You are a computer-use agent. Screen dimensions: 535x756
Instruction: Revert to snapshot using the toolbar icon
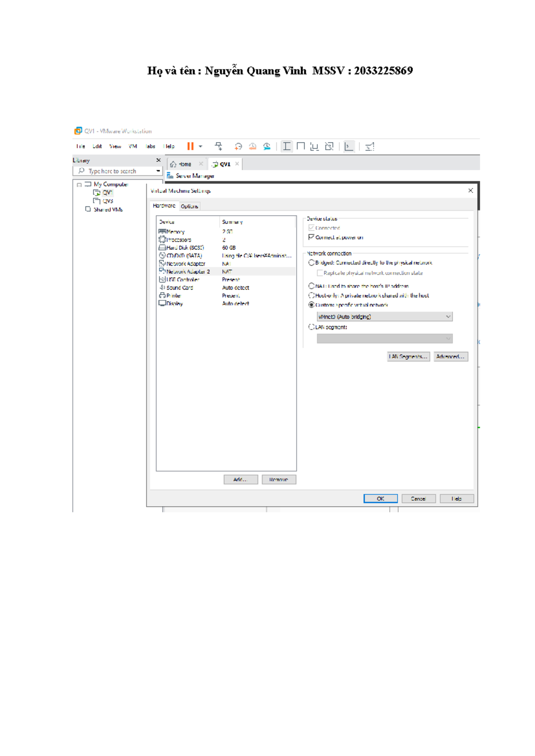coord(252,146)
